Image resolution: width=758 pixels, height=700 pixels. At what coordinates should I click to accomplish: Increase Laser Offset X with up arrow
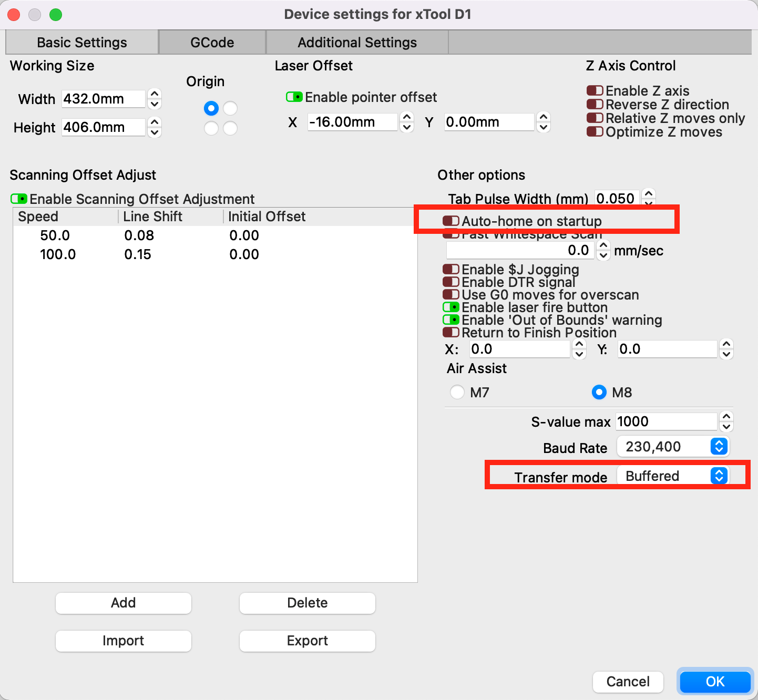coord(407,117)
